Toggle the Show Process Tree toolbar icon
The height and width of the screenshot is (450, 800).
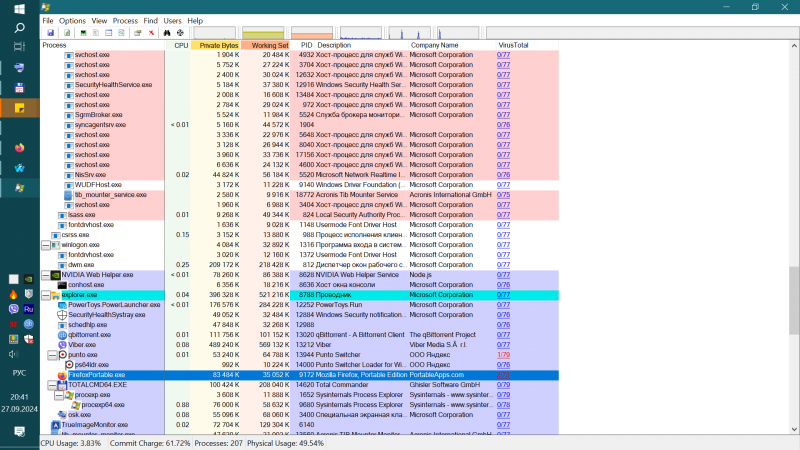click(x=96, y=33)
